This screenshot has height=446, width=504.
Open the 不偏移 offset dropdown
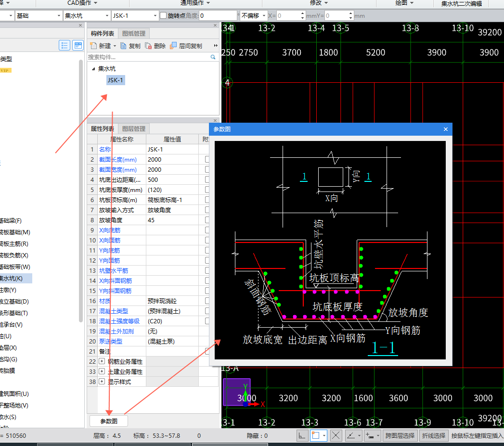pyautogui.click(x=264, y=16)
